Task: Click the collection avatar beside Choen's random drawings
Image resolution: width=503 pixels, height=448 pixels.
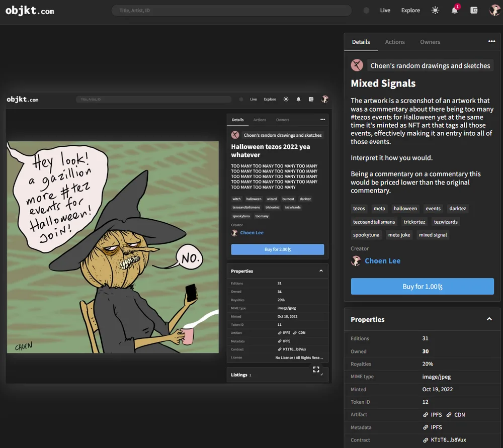Action: tap(357, 65)
